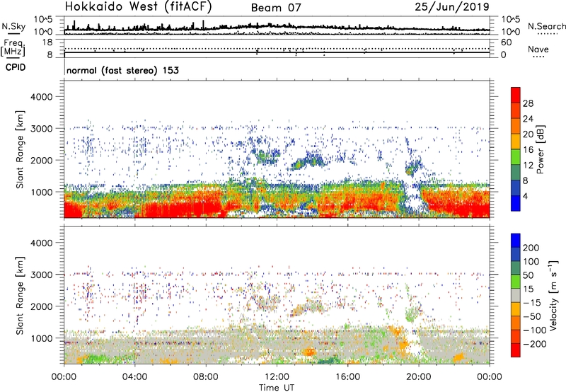Image resolution: width=566 pixels, height=392 pixels.
Task: Click the '60' right tick of frequency panel
Action: [x=506, y=42]
